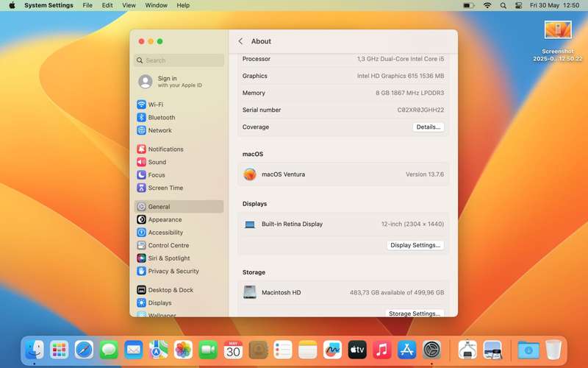Viewport: 588px width, 368px height.
Task: Click the macOS Ventura icon
Action: point(250,174)
